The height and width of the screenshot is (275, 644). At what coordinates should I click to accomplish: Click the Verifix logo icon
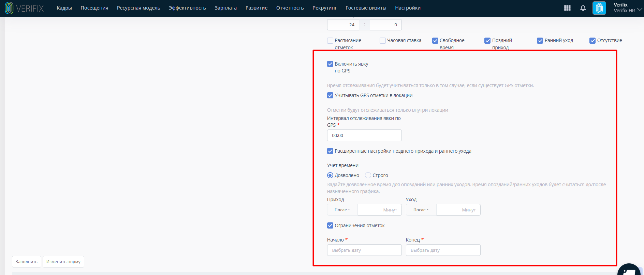[9, 8]
